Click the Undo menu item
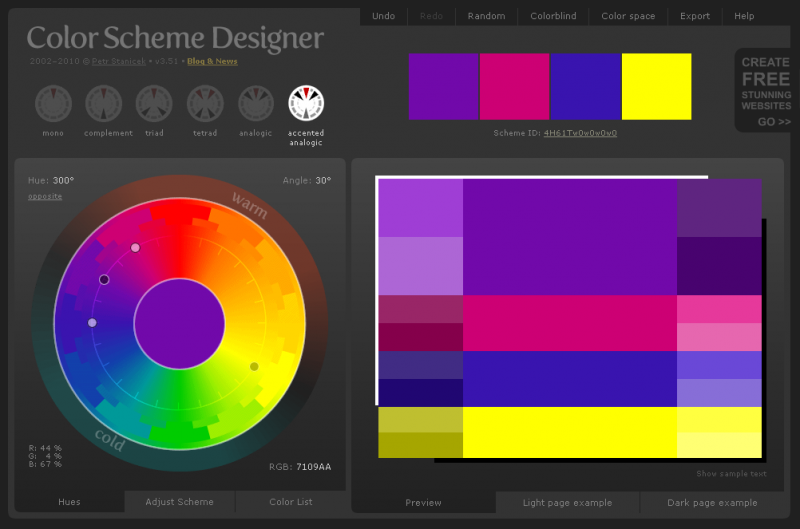Screen dimensions: 800x529 tap(383, 16)
